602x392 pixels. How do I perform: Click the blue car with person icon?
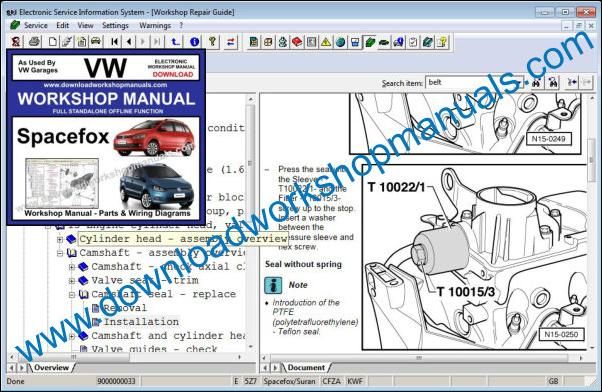399,41
